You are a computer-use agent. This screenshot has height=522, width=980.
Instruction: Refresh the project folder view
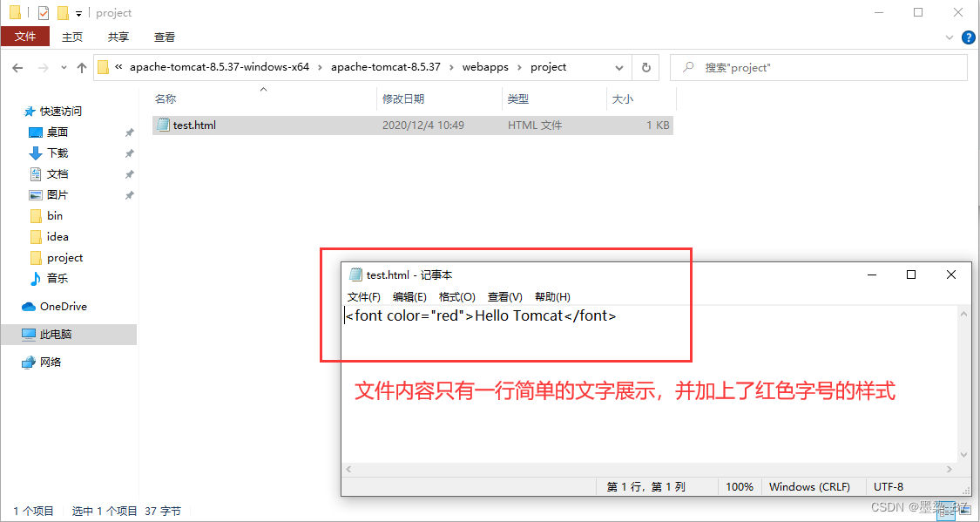[646, 67]
